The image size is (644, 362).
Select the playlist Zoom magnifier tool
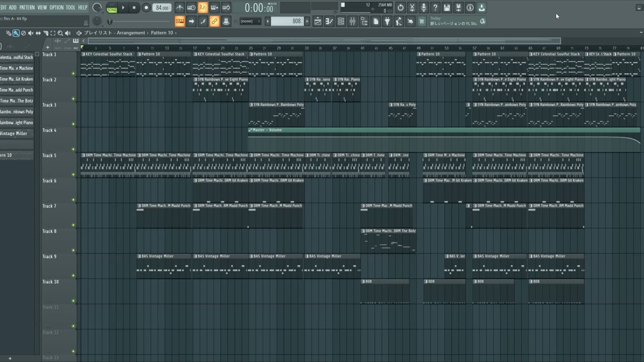point(60,33)
